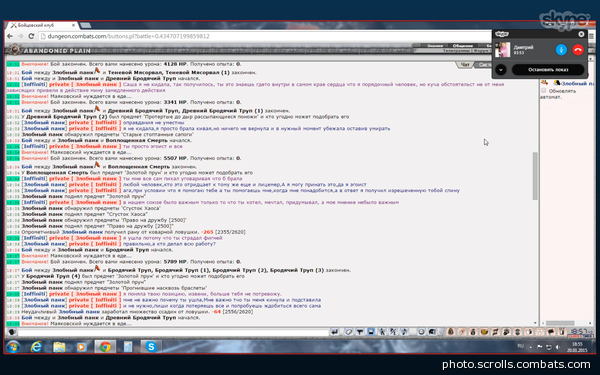
Task: Click the Chrome reload page icon
Action: pos(31,36)
